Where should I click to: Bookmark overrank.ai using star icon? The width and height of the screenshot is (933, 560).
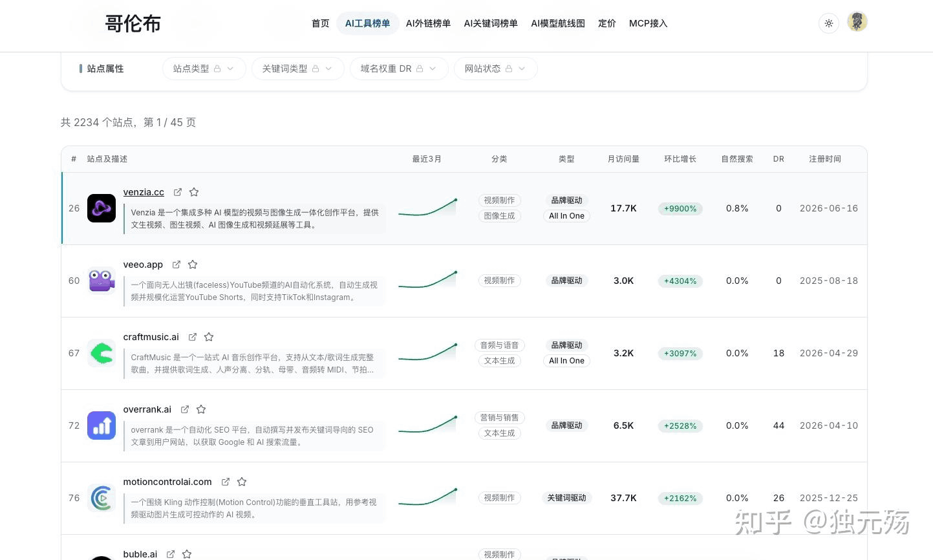coord(201,409)
